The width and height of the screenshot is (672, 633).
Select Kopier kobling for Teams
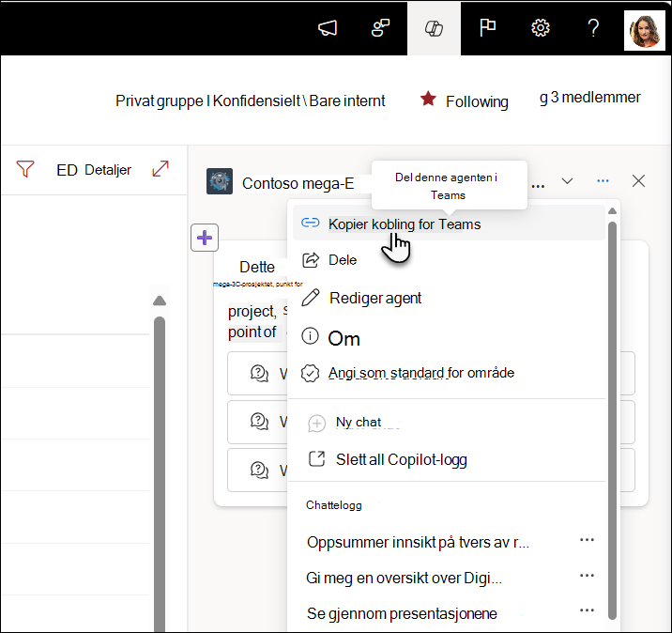[x=449, y=224]
